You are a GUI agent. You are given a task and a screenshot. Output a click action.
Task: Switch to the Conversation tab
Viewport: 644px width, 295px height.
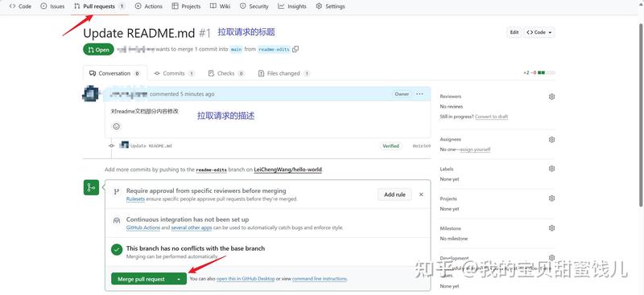click(114, 73)
